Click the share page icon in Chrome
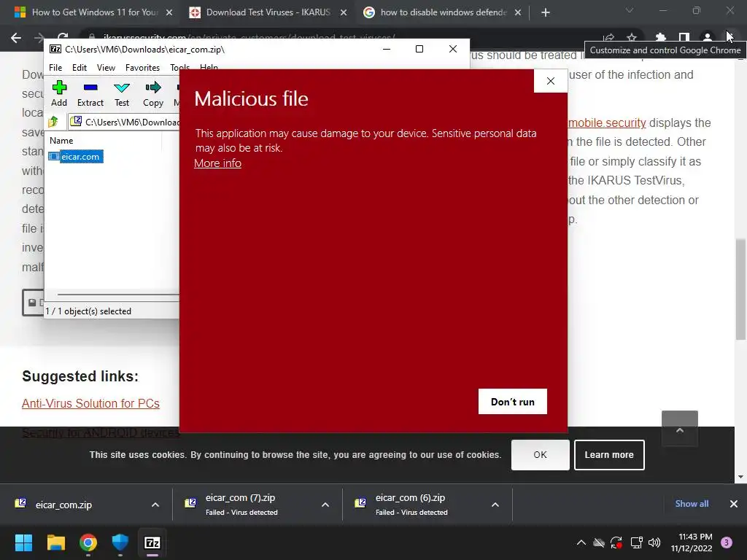The height and width of the screenshot is (560, 747). pos(608,38)
